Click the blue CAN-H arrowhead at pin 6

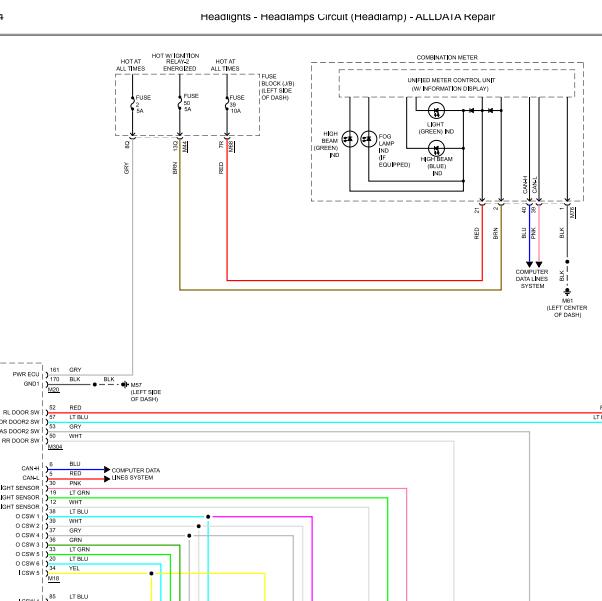click(x=107, y=470)
